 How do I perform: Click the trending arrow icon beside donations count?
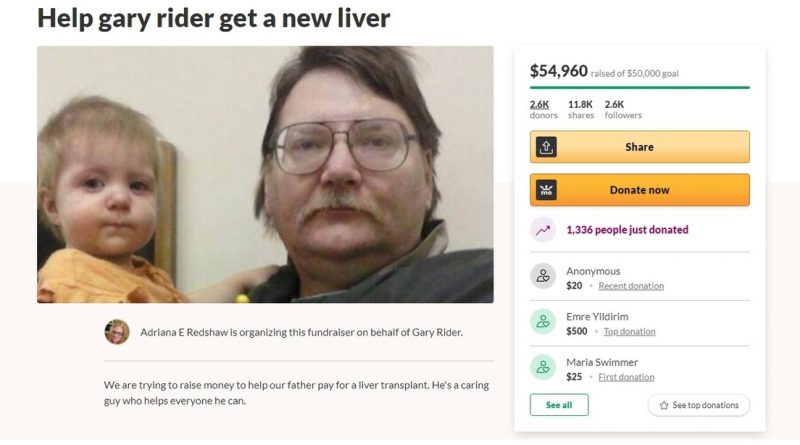point(543,230)
